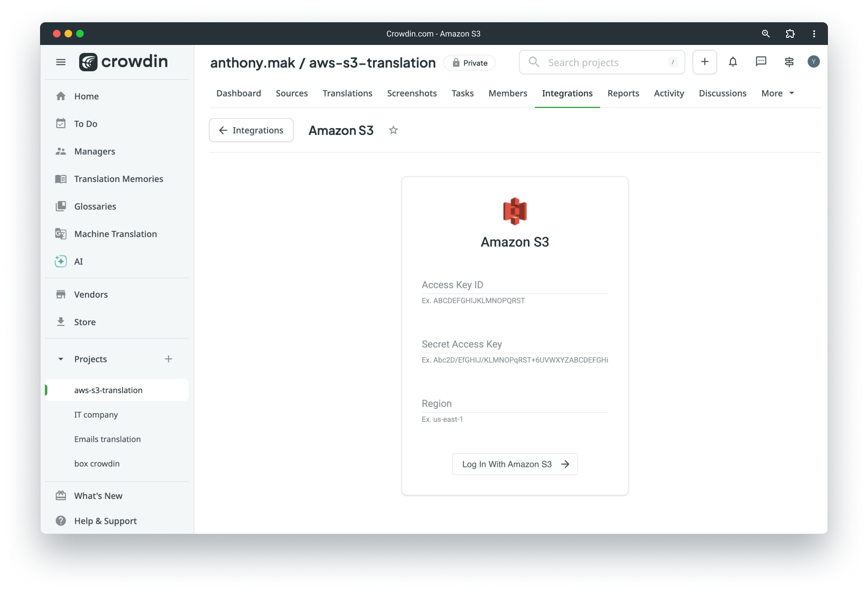The height and width of the screenshot is (592, 868).
Task: Expand the More tab dropdown
Action: (778, 93)
